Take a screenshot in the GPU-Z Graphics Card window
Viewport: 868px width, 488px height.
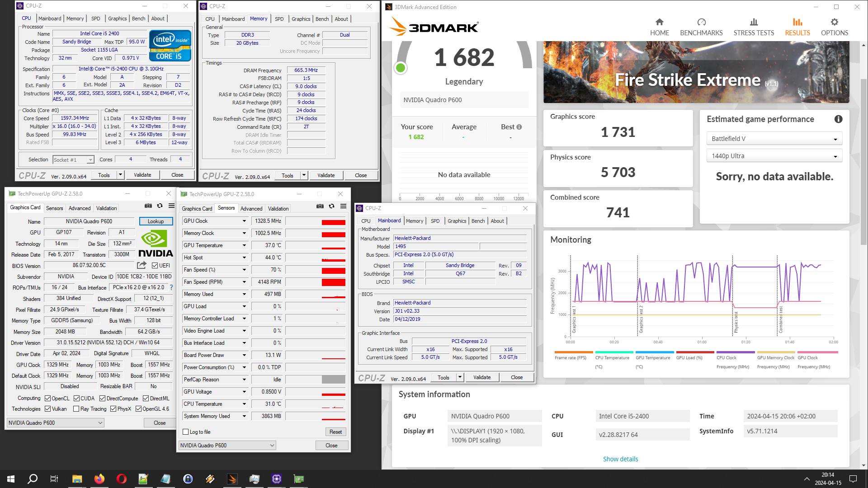point(148,206)
